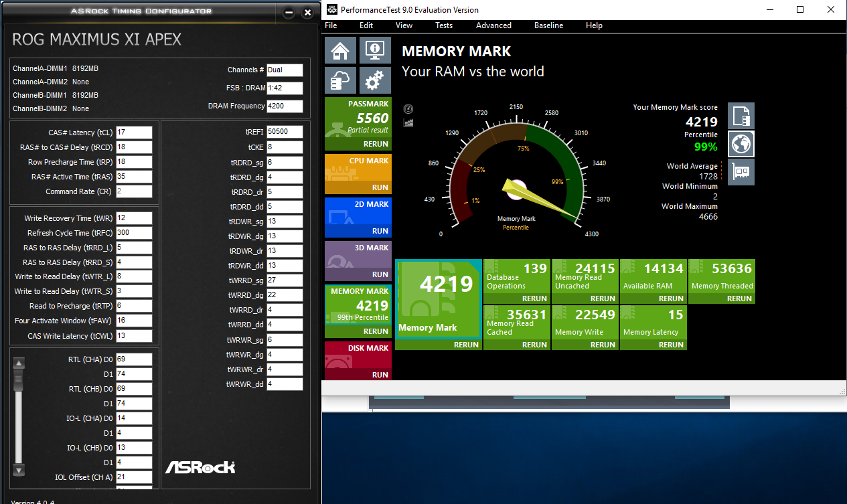Image resolution: width=847 pixels, height=504 pixels.
Task: Click the cloud baseline upload icon
Action: tap(340, 80)
